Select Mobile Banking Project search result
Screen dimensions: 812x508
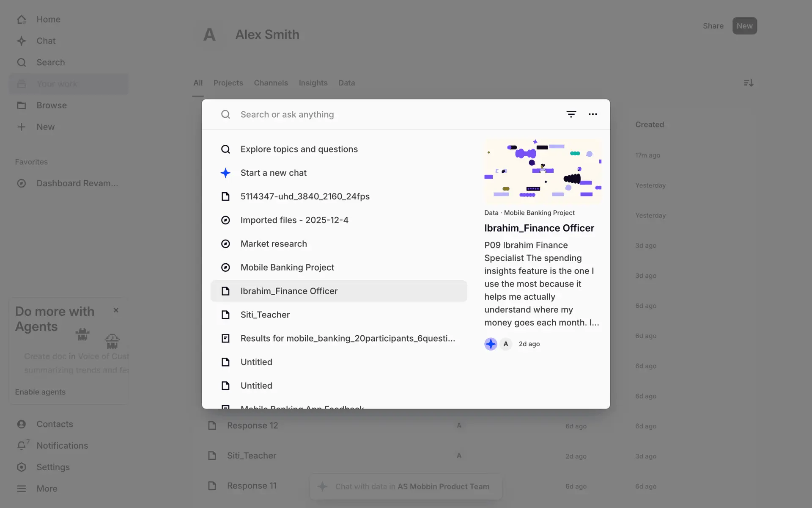point(287,268)
